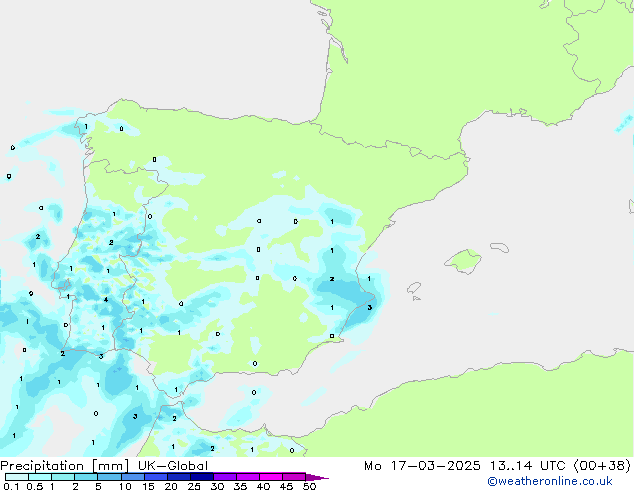Click the 20–25 mm legend color swatch
The image size is (634, 490).
tap(178, 477)
